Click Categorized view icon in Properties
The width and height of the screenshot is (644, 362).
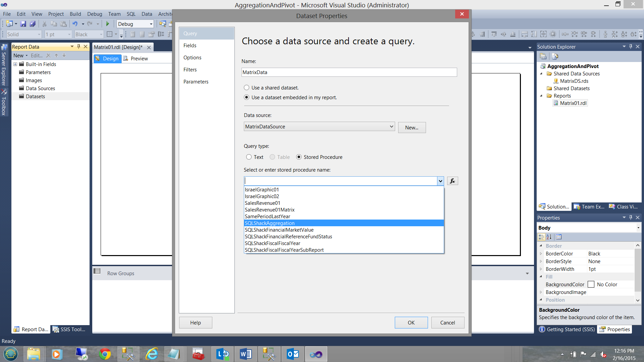541,237
